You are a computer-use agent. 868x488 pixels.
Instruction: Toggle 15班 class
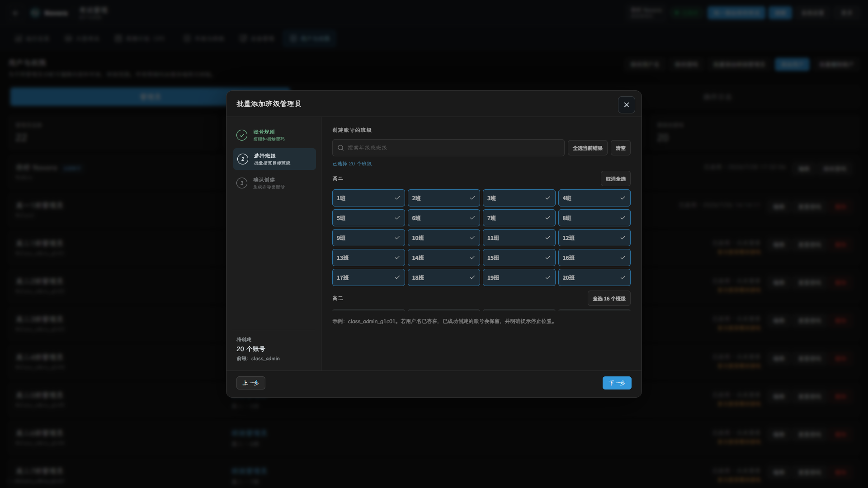[x=519, y=258]
